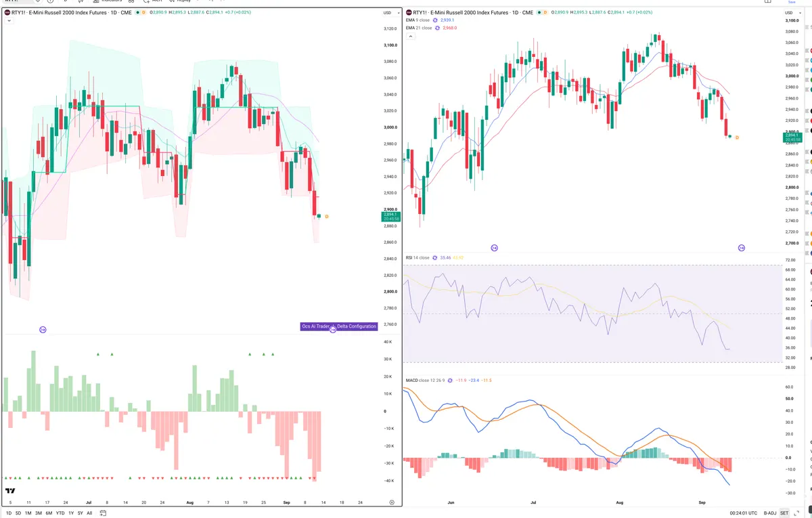This screenshot has width=812, height=518.
Task: Click the TradingView logo in left chart
Action: coord(10,491)
